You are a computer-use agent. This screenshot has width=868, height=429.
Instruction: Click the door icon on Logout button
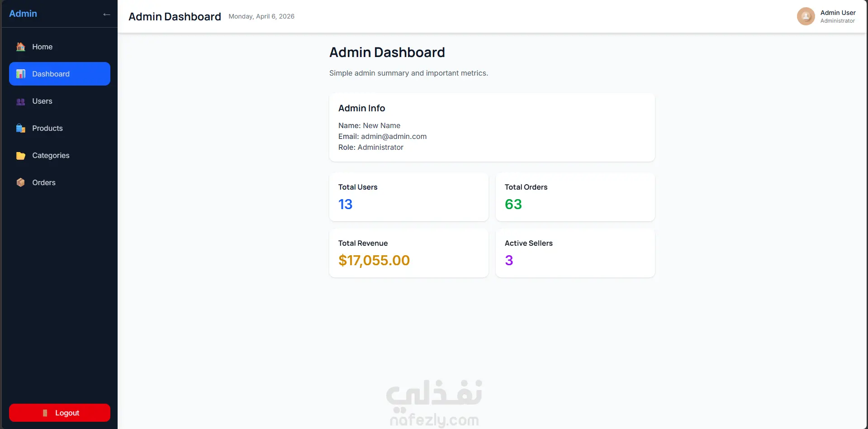[x=45, y=413]
